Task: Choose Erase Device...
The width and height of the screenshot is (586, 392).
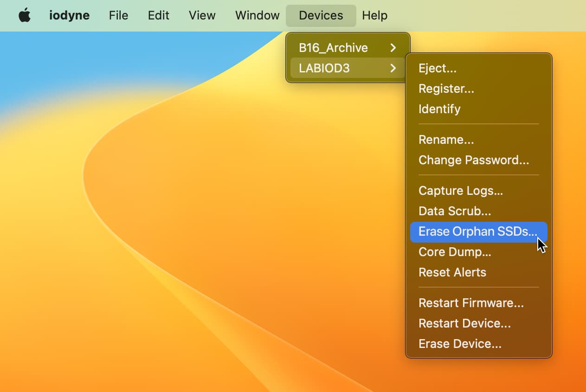Action: (x=479, y=344)
